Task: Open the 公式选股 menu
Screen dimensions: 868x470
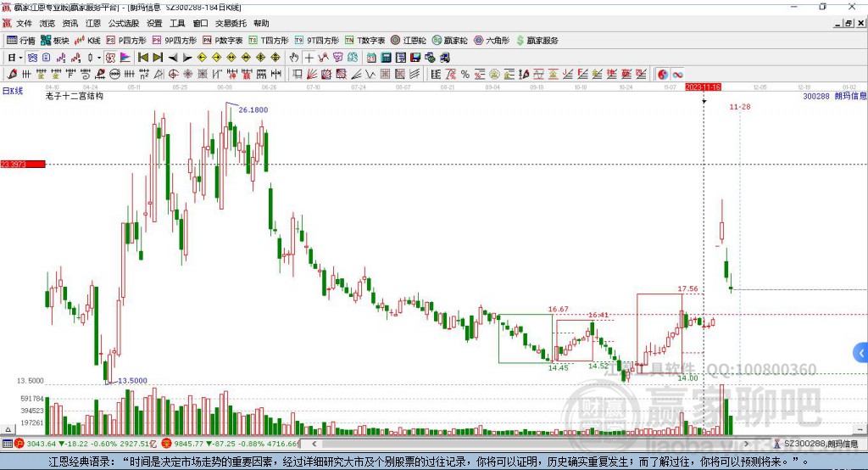Action: pyautogui.click(x=124, y=23)
